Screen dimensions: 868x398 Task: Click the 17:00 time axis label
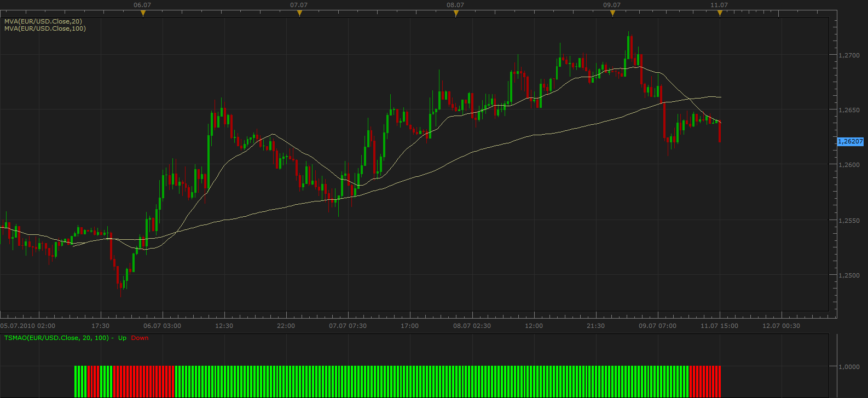(409, 326)
